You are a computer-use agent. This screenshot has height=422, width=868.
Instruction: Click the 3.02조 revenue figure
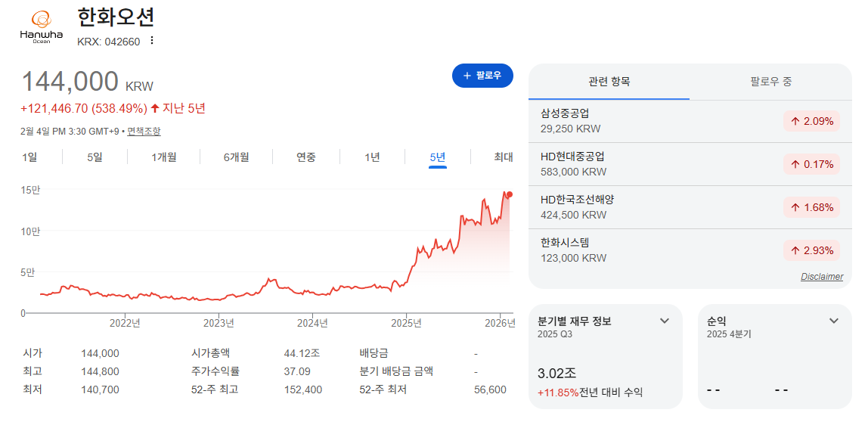556,373
